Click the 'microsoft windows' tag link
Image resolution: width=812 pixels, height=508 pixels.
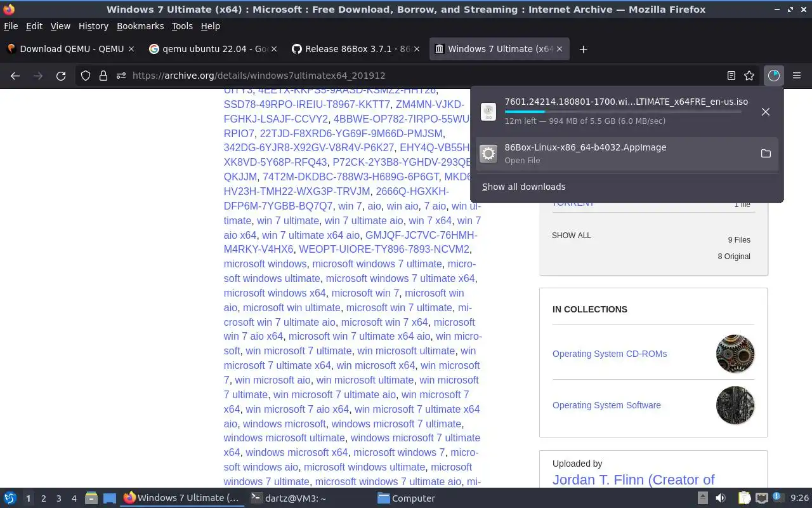tap(265, 264)
